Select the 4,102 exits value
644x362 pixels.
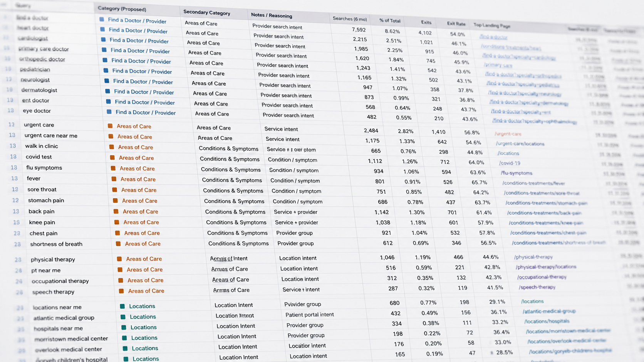coord(425,33)
